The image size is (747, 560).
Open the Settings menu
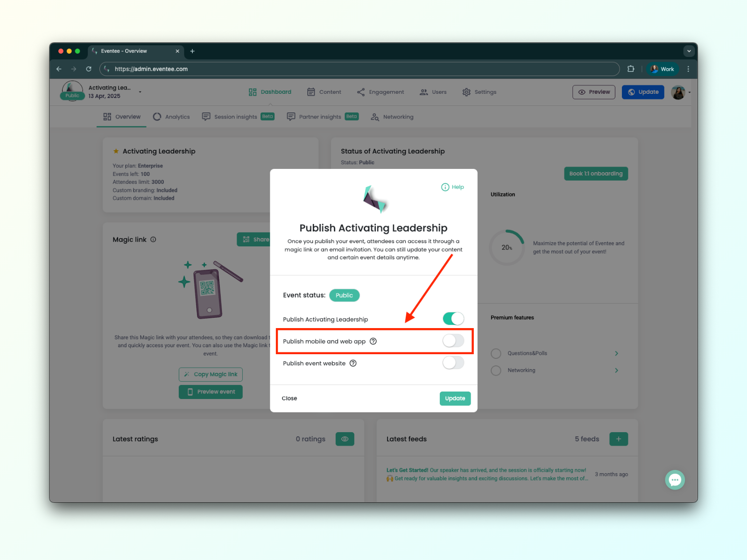pyautogui.click(x=479, y=92)
